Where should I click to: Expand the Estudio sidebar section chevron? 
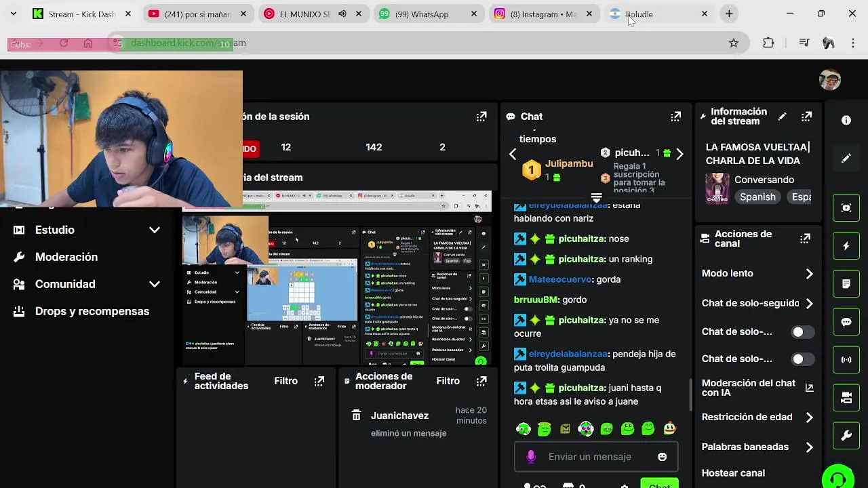tap(154, 230)
